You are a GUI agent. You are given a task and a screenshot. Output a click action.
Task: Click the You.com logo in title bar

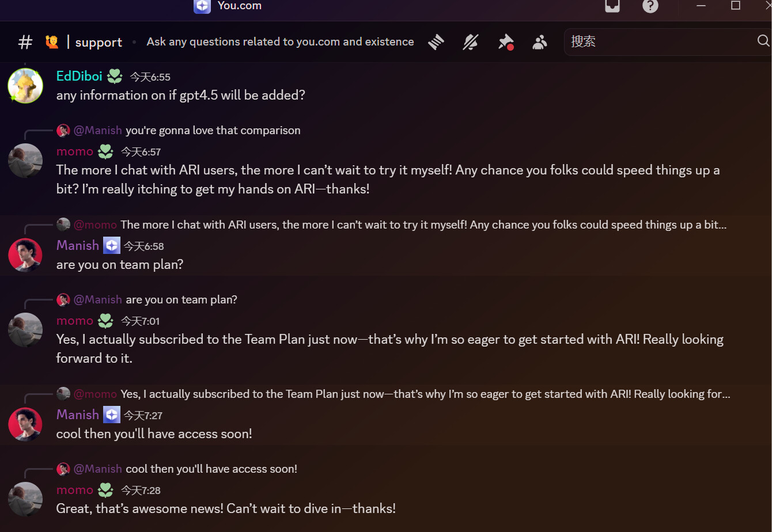tap(202, 6)
